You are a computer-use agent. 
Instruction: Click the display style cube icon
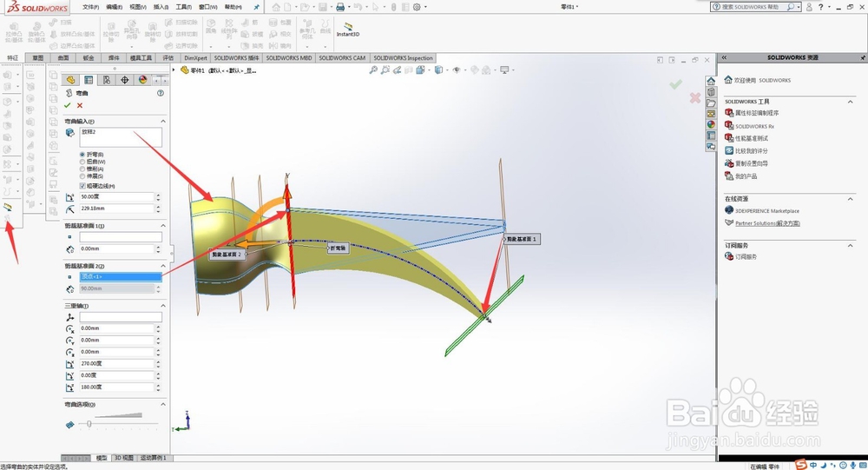point(439,70)
